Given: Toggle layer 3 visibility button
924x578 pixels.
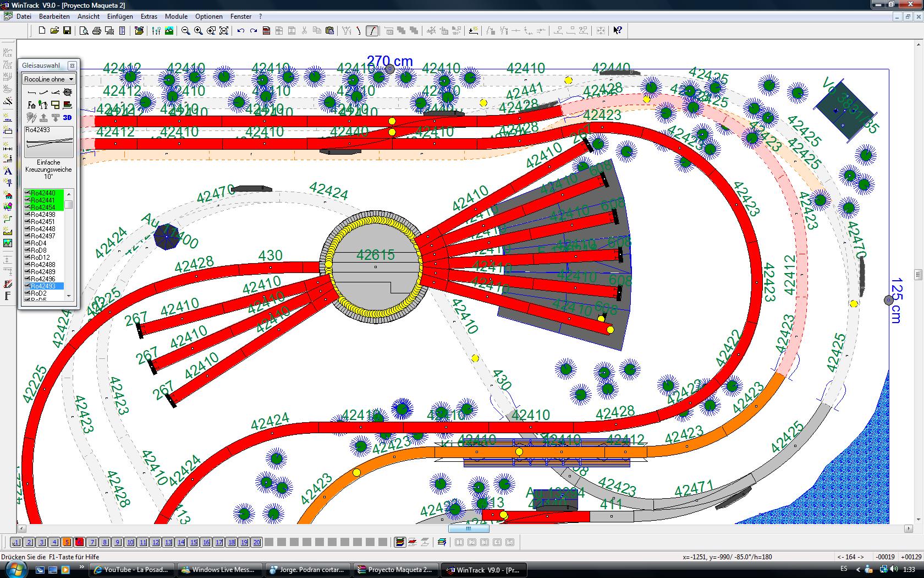Looking at the screenshot, I should (42, 542).
